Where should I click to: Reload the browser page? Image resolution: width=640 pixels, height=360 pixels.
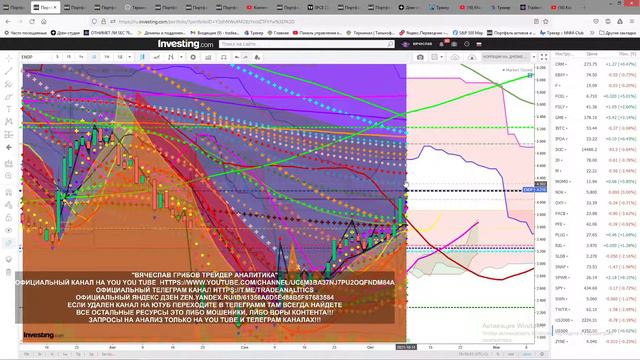32,21
